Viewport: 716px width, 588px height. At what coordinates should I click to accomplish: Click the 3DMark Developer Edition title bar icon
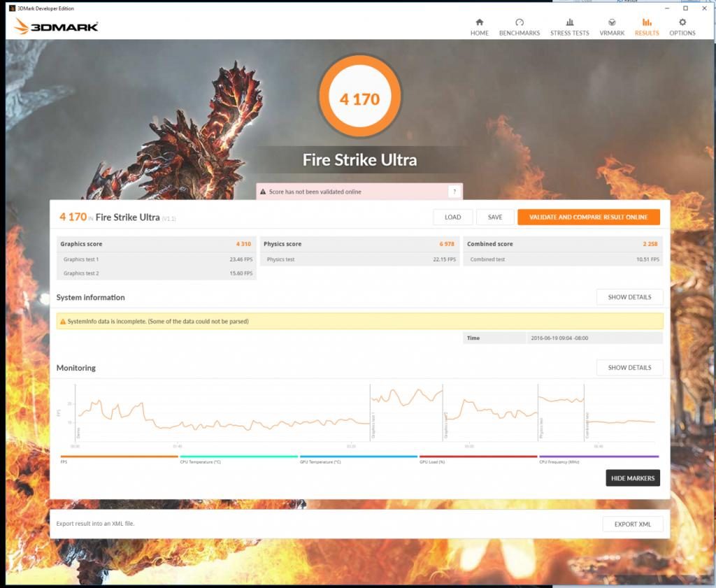pyautogui.click(x=13, y=8)
